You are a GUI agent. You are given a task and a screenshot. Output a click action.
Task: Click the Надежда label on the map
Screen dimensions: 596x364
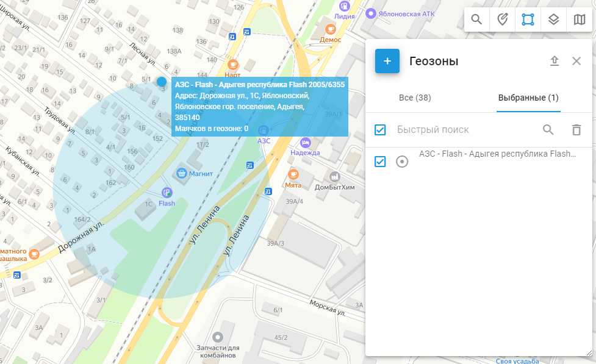click(x=305, y=152)
